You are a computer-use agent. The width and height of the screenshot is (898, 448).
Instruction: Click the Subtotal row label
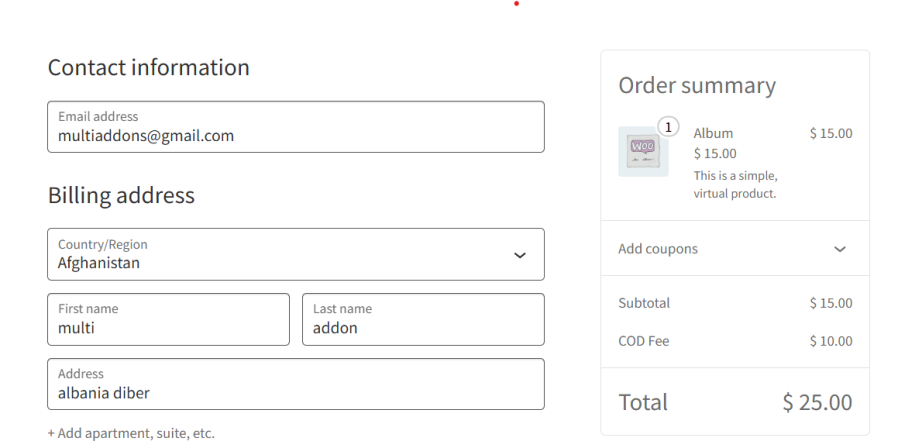tap(644, 303)
